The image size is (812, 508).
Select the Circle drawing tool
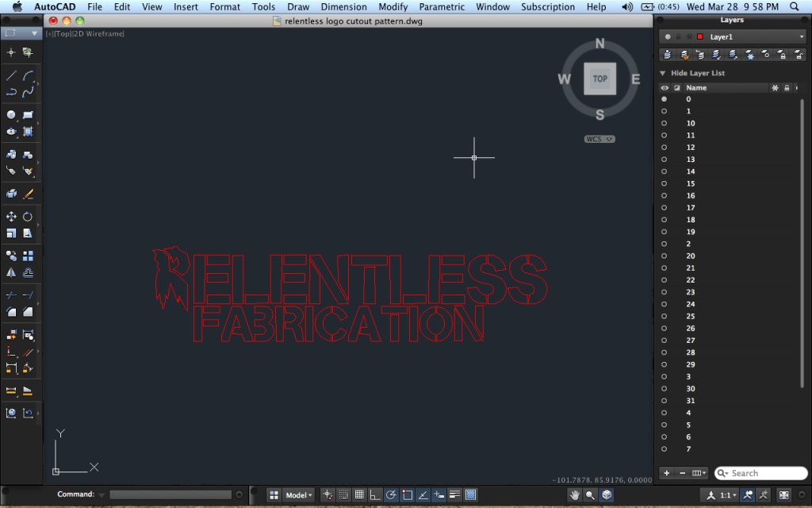[x=11, y=115]
